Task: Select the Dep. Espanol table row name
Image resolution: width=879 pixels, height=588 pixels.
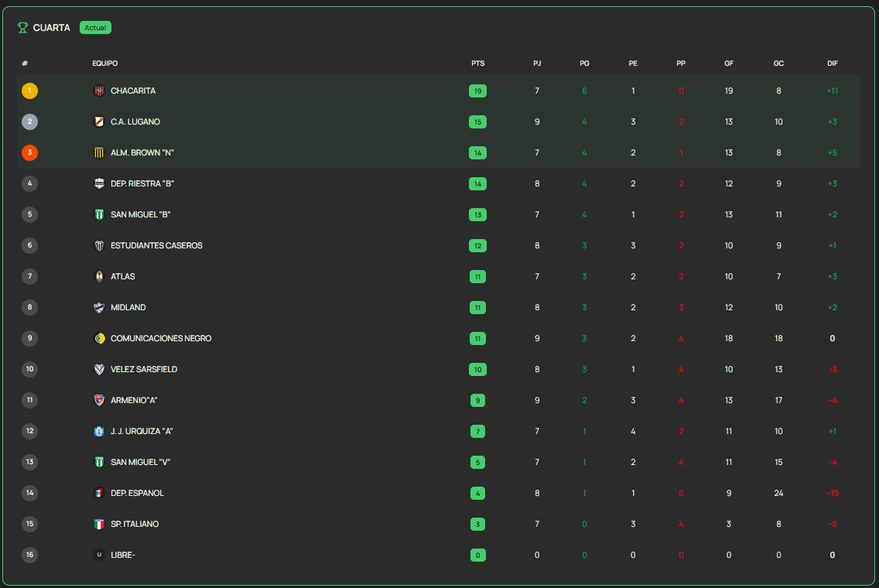Action: click(138, 493)
